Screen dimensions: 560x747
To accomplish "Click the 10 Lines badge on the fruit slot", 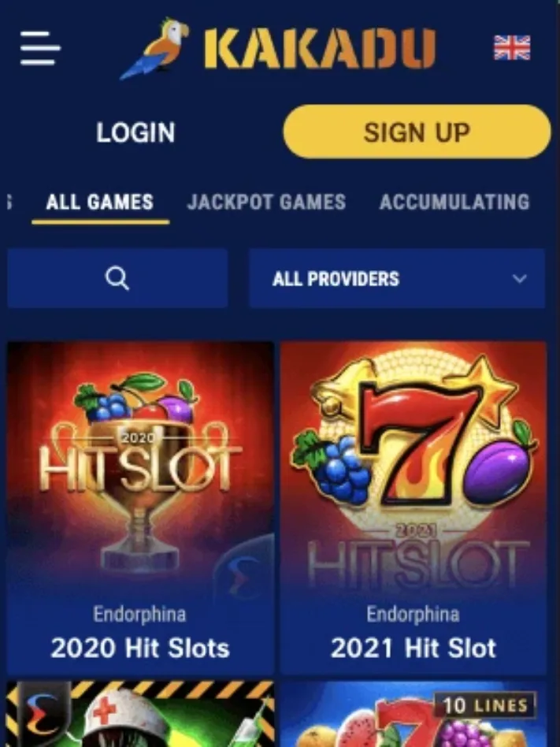I will click(484, 705).
